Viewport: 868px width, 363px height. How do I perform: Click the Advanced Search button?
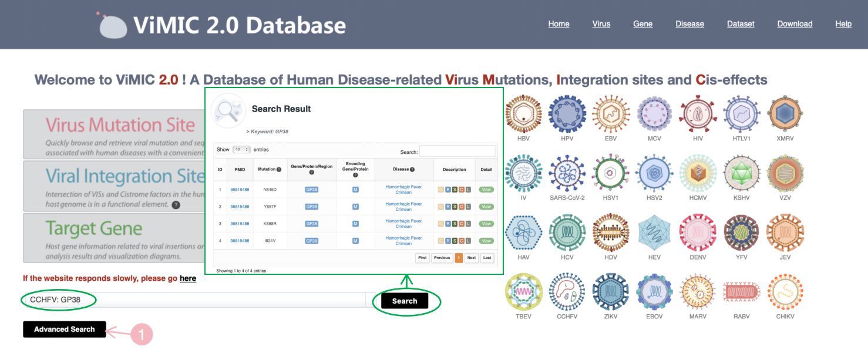click(65, 330)
